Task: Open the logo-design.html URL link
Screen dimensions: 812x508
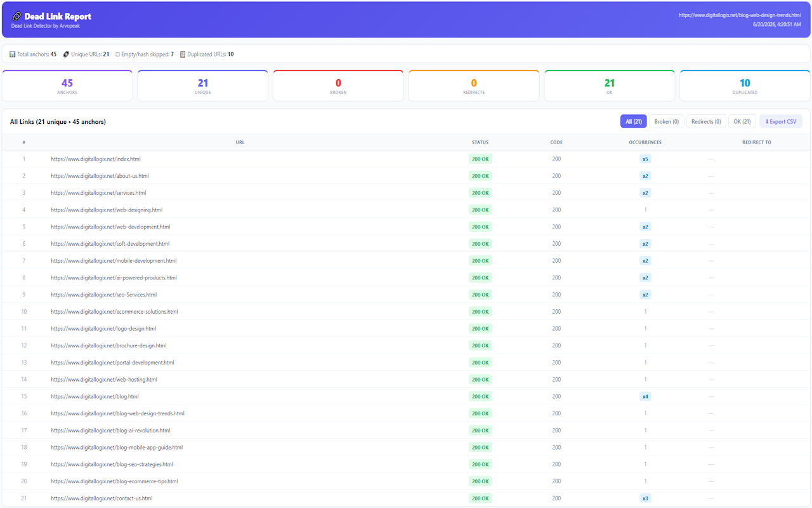Action: click(x=103, y=329)
